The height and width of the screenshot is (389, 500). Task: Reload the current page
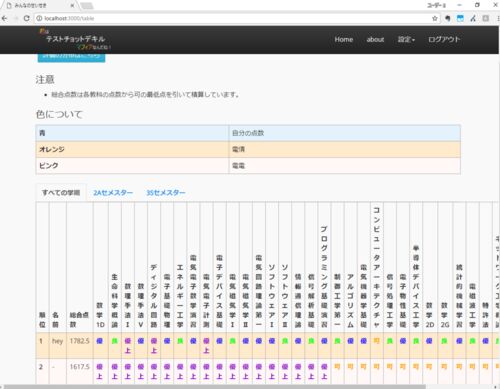click(x=27, y=18)
